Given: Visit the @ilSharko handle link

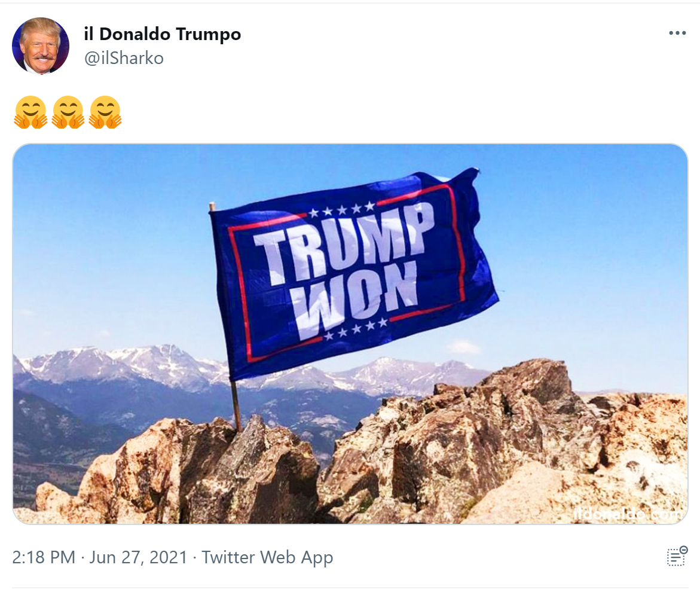Looking at the screenshot, I should [124, 59].
